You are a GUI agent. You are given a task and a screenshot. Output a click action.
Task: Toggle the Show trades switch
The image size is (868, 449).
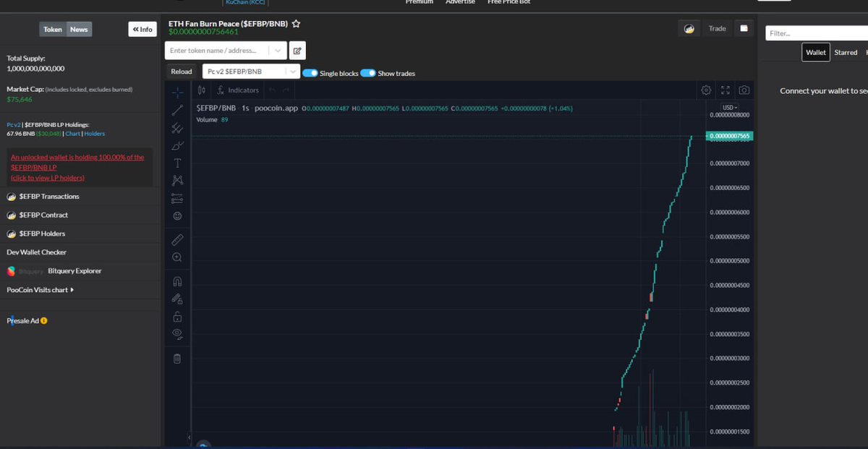368,73
